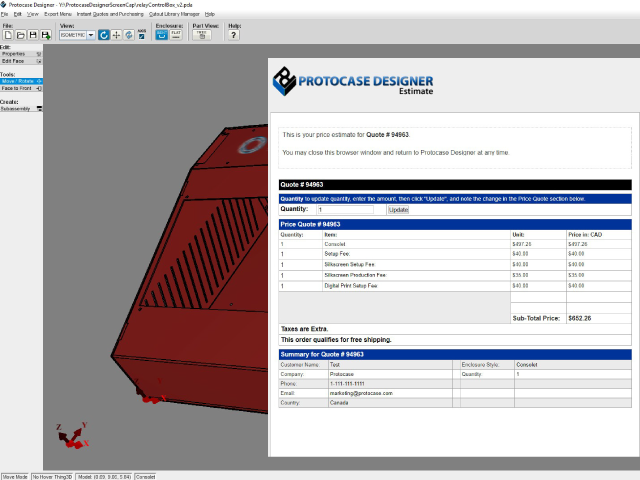Viewport: 640px width, 480px height.
Task: Click 'Silkscreen Setup Fee' row
Action: (x=455, y=264)
